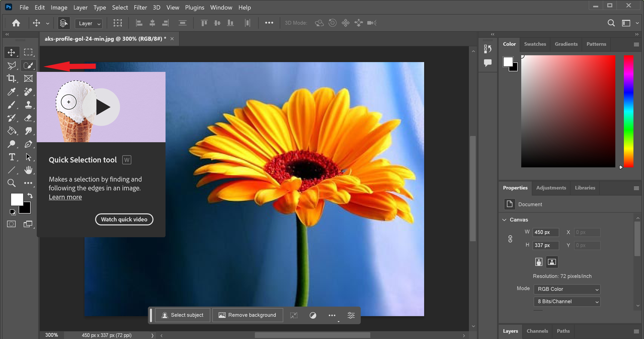Select the Zoom tool
644x339 pixels.
coord(12,183)
